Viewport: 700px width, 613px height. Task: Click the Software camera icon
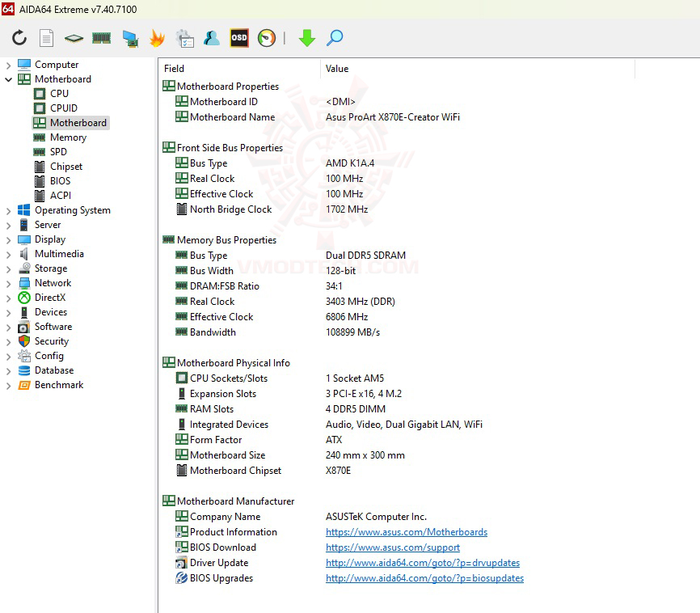coord(24,327)
